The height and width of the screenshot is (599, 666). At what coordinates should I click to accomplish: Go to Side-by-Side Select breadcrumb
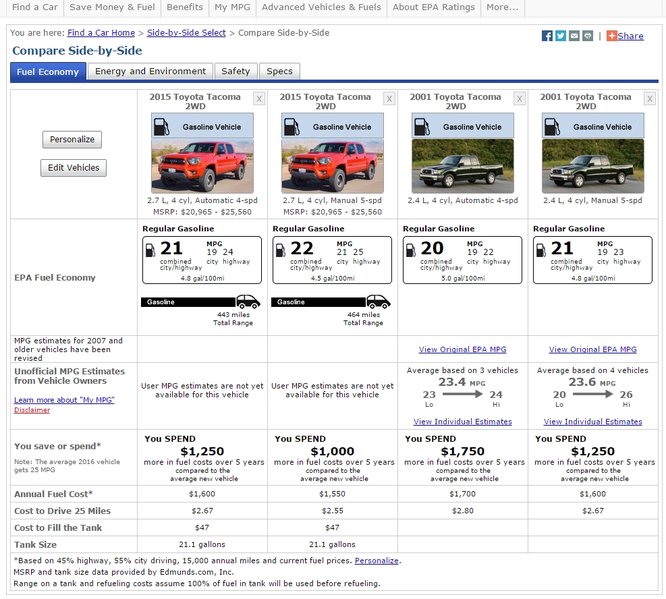(186, 33)
